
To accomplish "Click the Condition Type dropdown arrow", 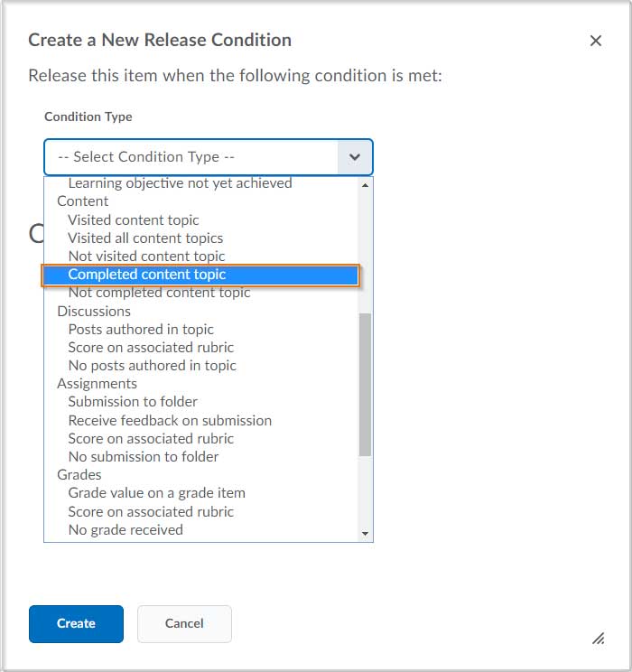I will tap(354, 157).
